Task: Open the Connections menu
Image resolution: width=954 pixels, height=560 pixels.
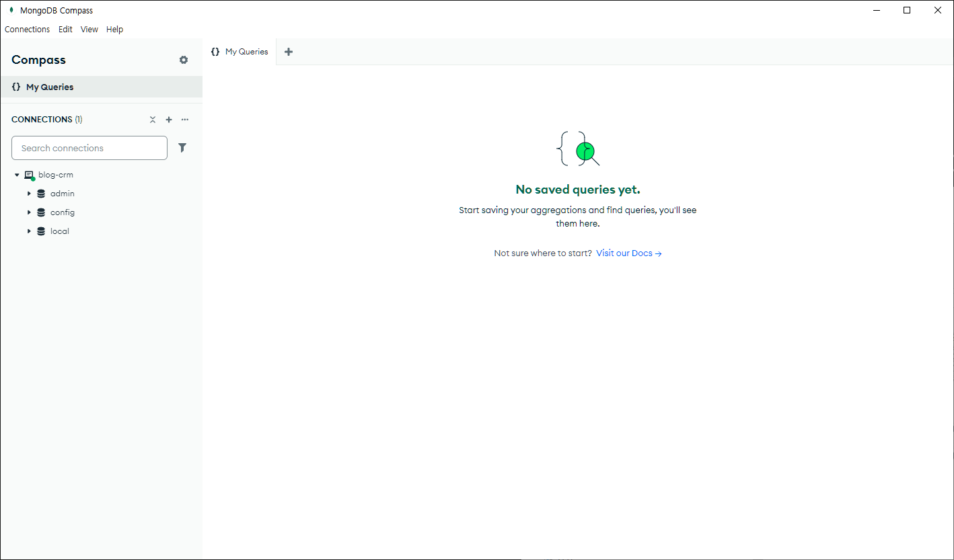Action: pyautogui.click(x=27, y=30)
